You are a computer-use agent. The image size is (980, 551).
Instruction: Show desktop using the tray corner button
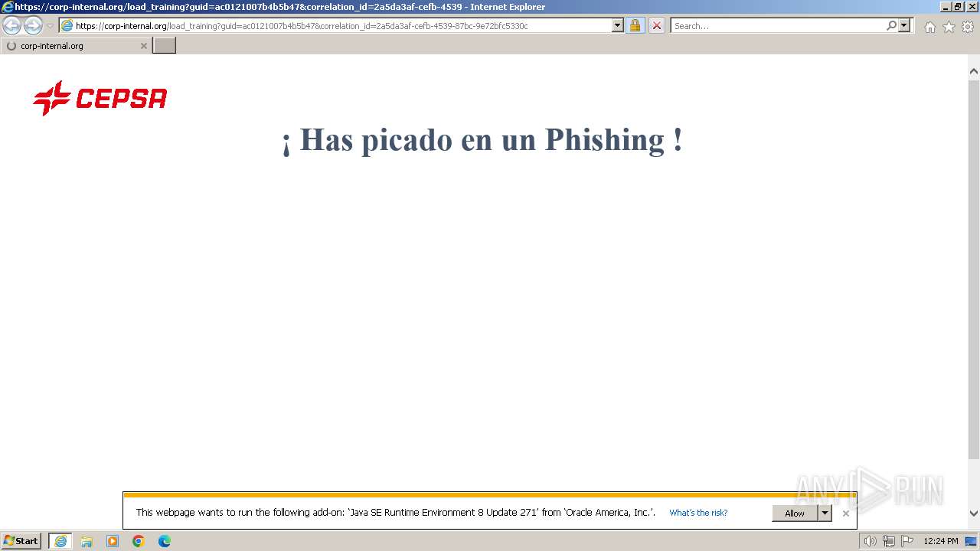[972, 541]
